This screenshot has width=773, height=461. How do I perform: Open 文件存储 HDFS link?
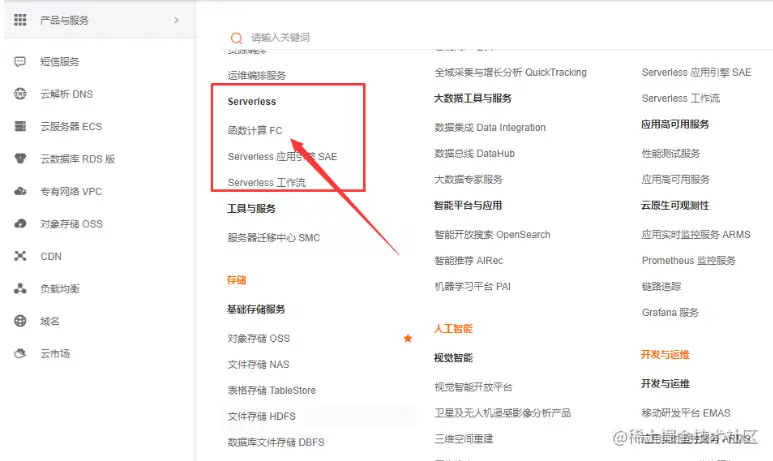[262, 416]
